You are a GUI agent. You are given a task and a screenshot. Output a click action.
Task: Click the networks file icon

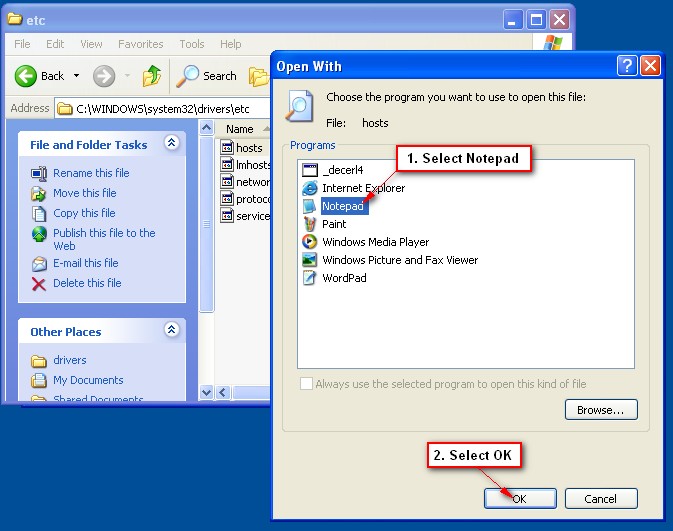tap(227, 182)
